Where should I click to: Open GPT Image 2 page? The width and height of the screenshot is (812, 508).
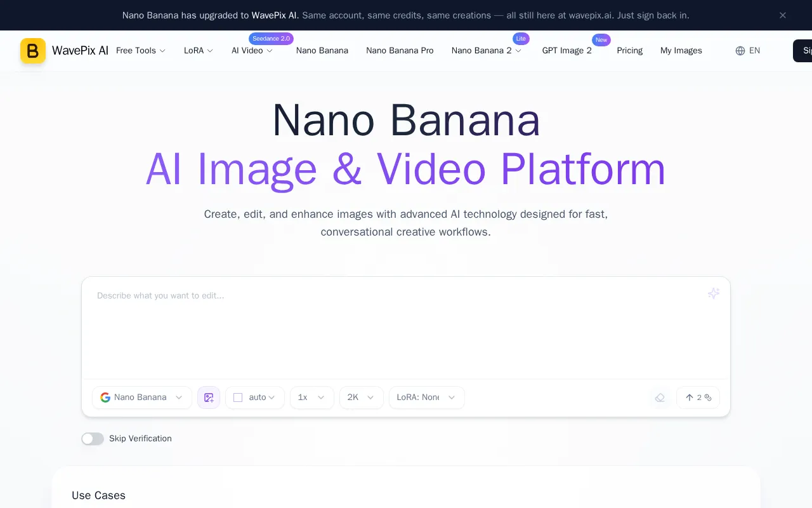click(x=567, y=51)
